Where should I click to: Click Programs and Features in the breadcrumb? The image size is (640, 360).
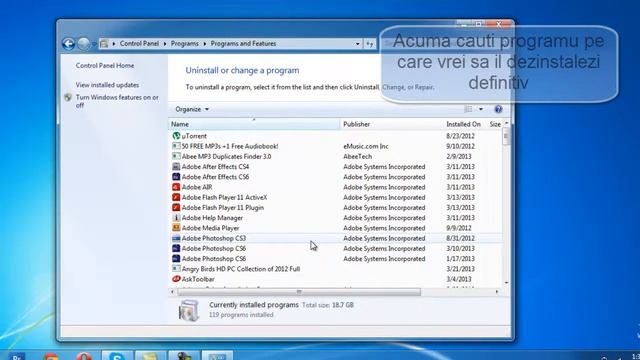243,44
